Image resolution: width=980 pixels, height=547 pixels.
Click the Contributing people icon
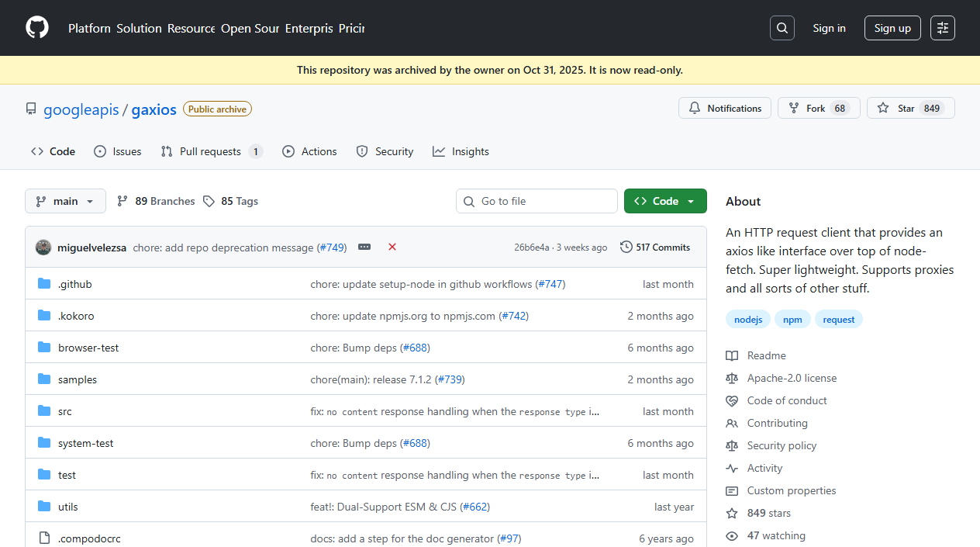point(732,423)
